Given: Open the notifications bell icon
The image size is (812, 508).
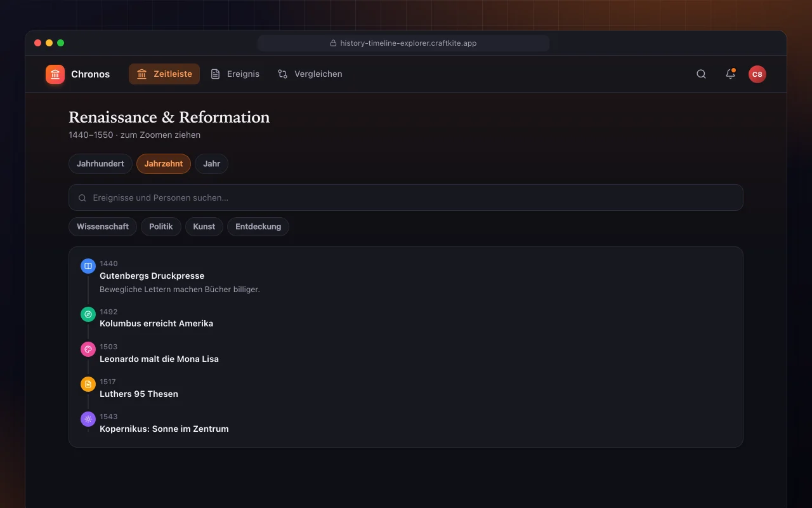Looking at the screenshot, I should [730, 74].
